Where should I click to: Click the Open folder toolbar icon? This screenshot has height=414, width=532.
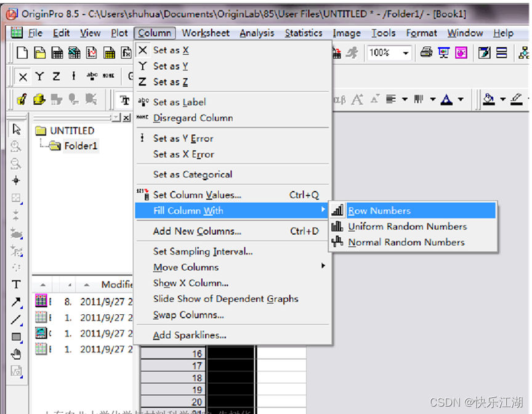click(x=39, y=53)
